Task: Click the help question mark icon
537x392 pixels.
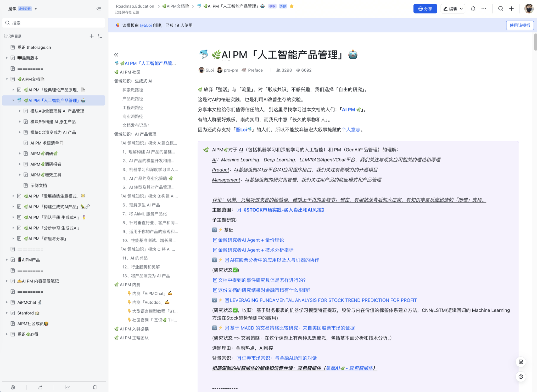Action: pos(521,377)
